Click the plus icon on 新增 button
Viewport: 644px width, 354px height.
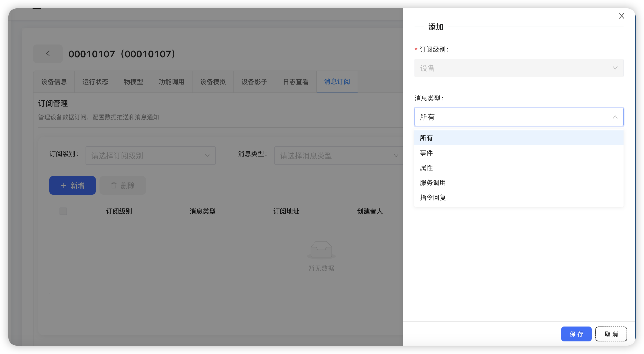point(63,185)
